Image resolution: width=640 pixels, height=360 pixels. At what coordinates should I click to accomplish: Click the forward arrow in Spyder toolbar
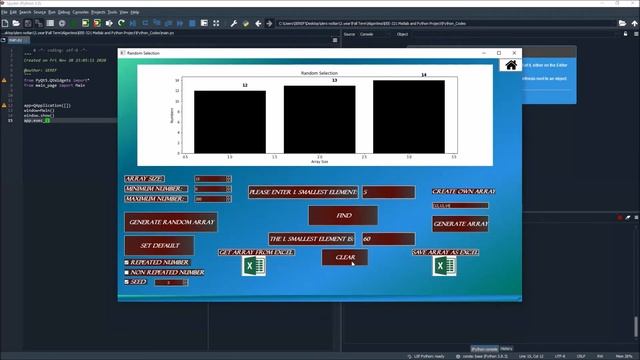(x=269, y=23)
